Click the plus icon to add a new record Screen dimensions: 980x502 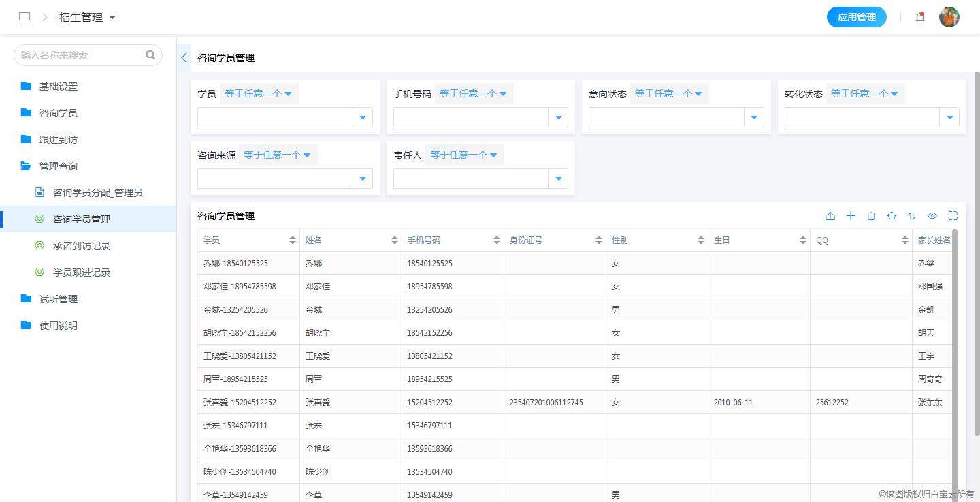[851, 215]
